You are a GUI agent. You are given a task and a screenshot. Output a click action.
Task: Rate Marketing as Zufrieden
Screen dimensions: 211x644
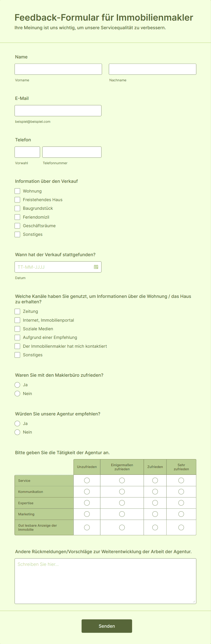coord(155,514)
